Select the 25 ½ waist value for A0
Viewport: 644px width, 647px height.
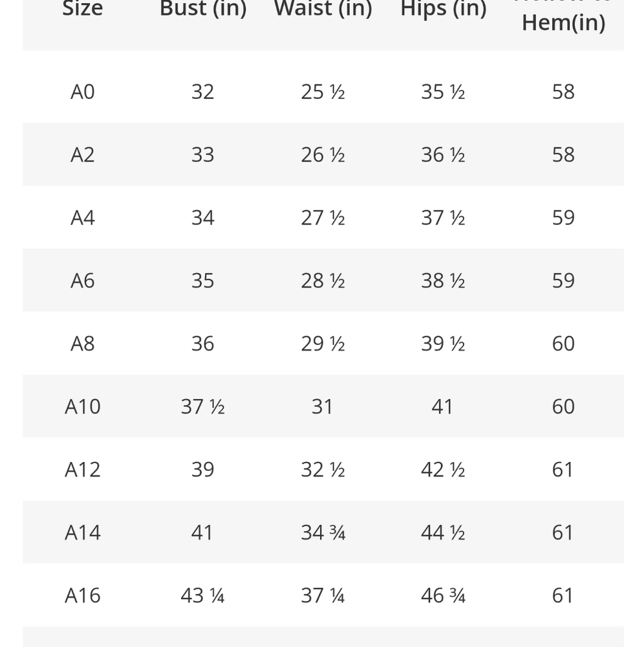coord(323,92)
